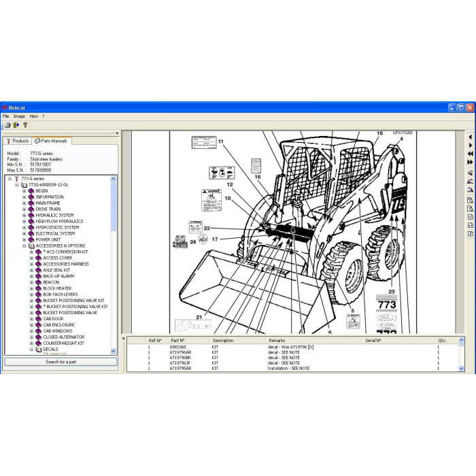This screenshot has width=476, height=476.
Task: Click the hammer icon beside 773 G series
Action: [17, 179]
